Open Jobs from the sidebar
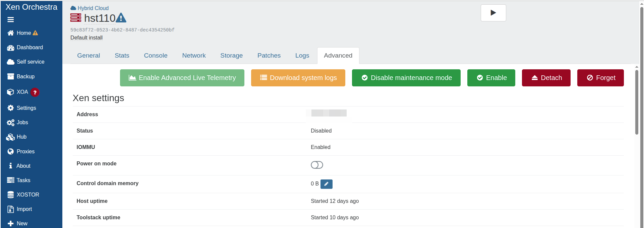The height and width of the screenshot is (228, 644). (x=22, y=123)
